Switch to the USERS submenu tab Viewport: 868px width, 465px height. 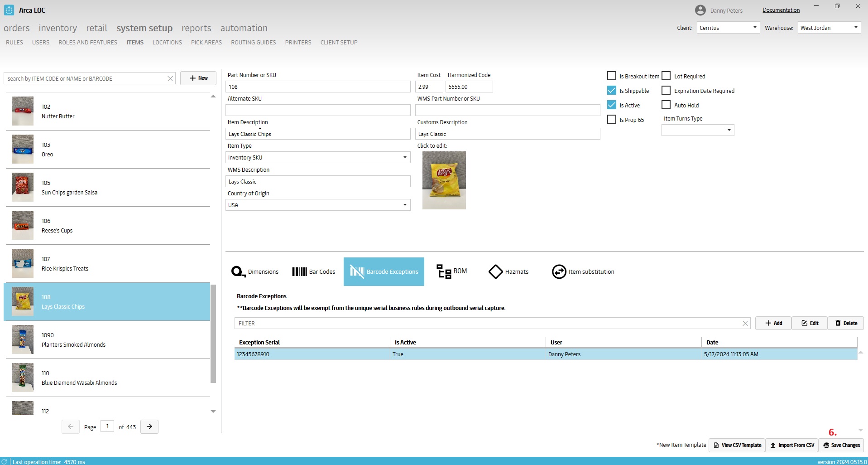pyautogui.click(x=41, y=42)
